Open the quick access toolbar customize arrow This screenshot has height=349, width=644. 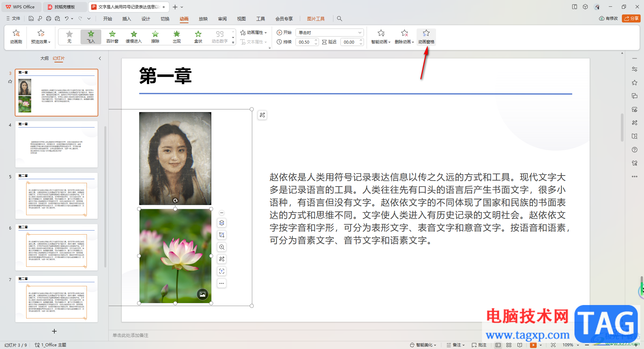pyautogui.click(x=89, y=18)
